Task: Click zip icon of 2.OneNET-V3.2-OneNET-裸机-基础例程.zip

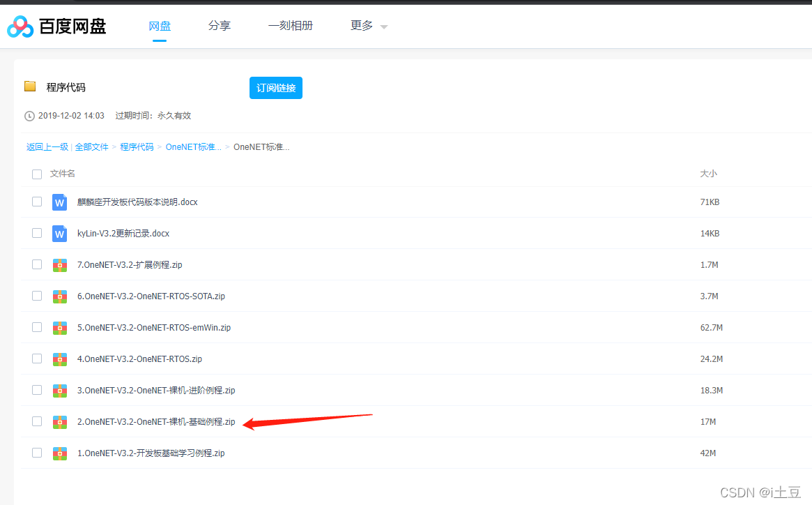Action: (59, 422)
